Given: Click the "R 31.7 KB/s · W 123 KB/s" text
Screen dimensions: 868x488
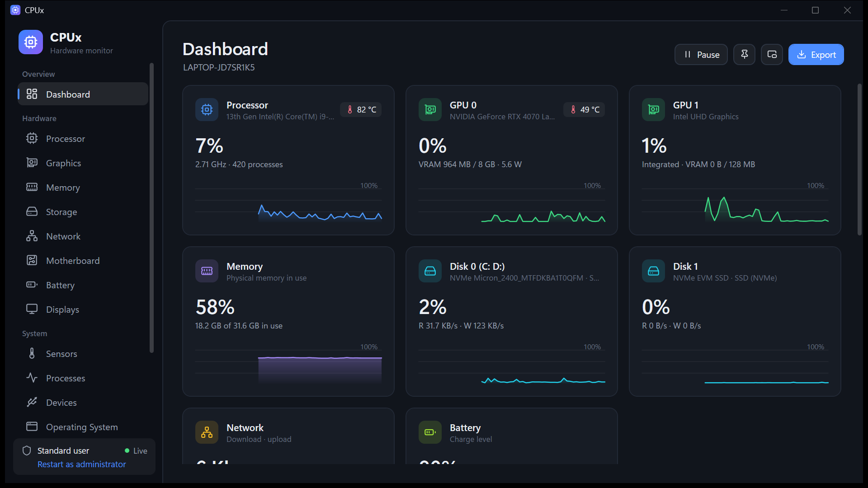Looking at the screenshot, I should click(x=461, y=325).
